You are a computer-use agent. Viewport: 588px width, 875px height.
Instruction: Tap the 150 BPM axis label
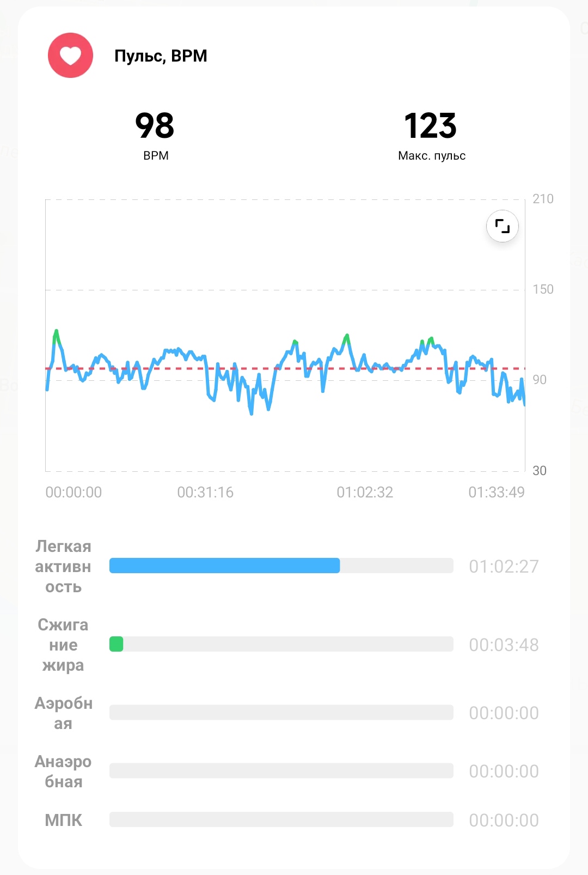point(543,289)
